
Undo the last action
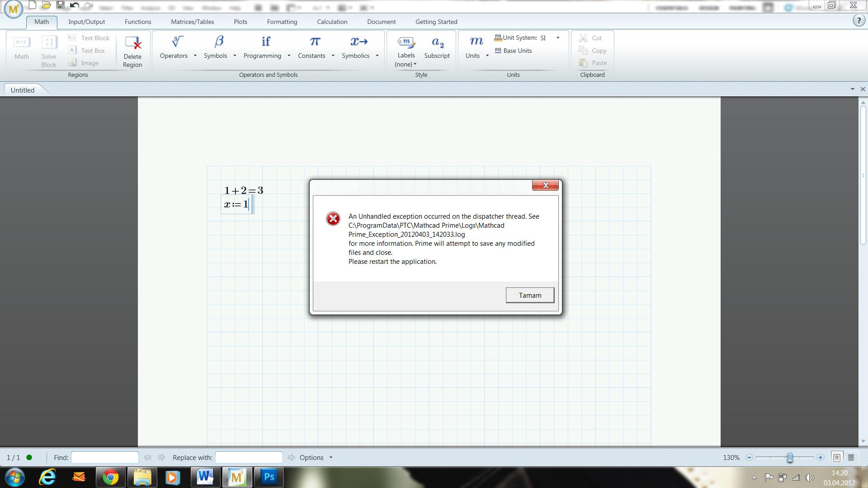75,5
